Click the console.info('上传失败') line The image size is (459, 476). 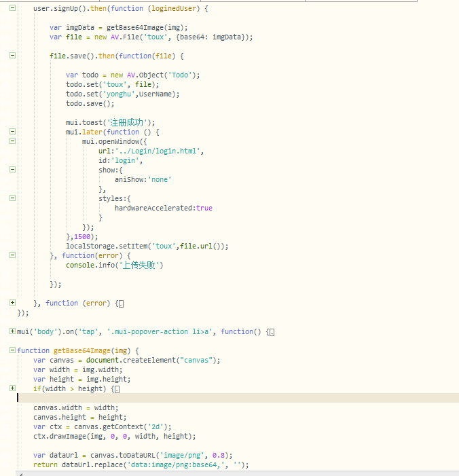115,266
